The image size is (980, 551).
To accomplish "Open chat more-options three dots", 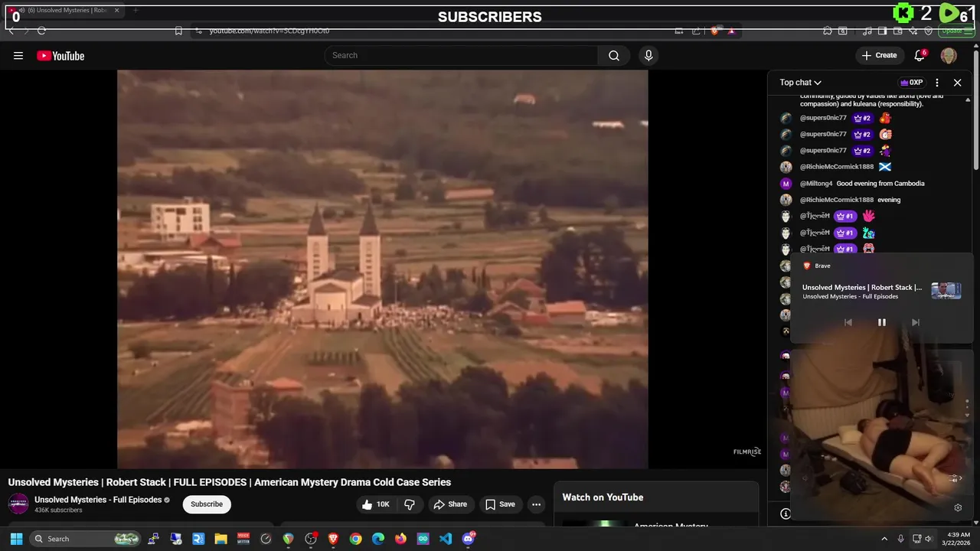I will (x=937, y=83).
